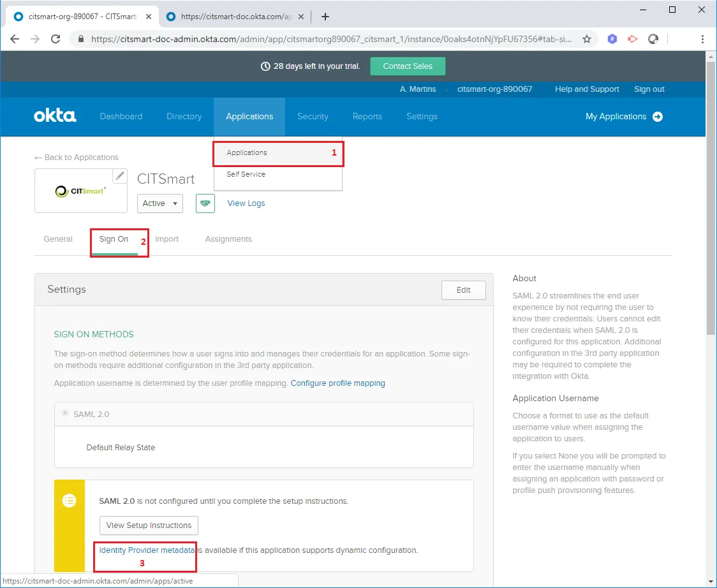The image size is (717, 588).
Task: Open the Settings navigation menu
Action: (x=422, y=117)
